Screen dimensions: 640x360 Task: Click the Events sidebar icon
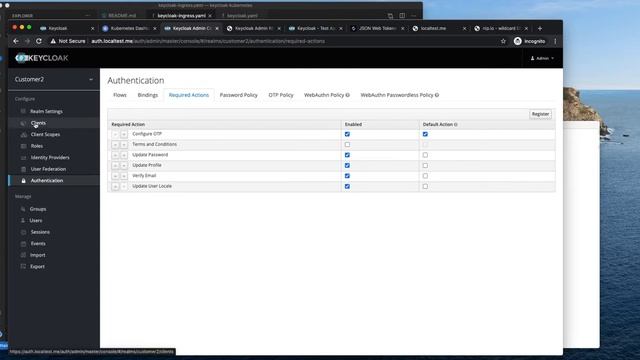[x=23, y=244]
